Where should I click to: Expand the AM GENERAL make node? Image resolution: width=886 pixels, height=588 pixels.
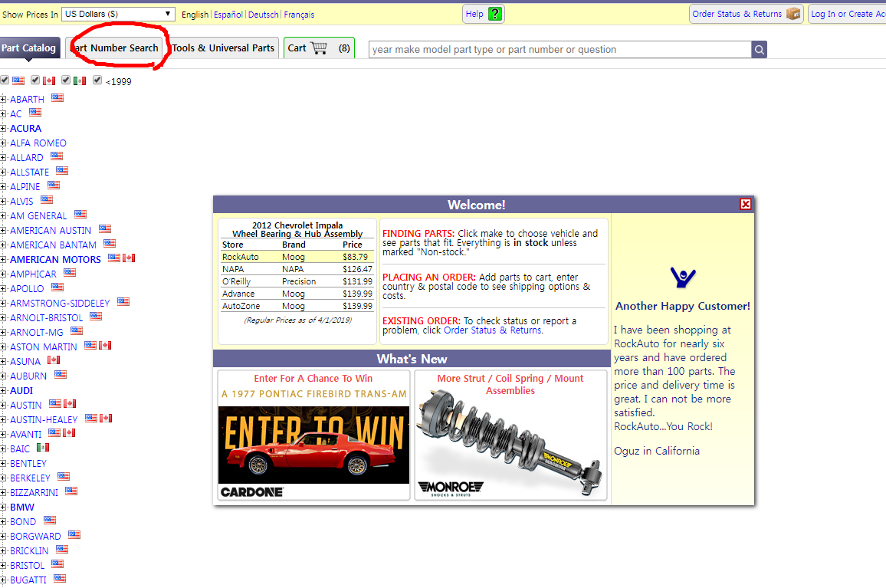pyautogui.click(x=3, y=216)
